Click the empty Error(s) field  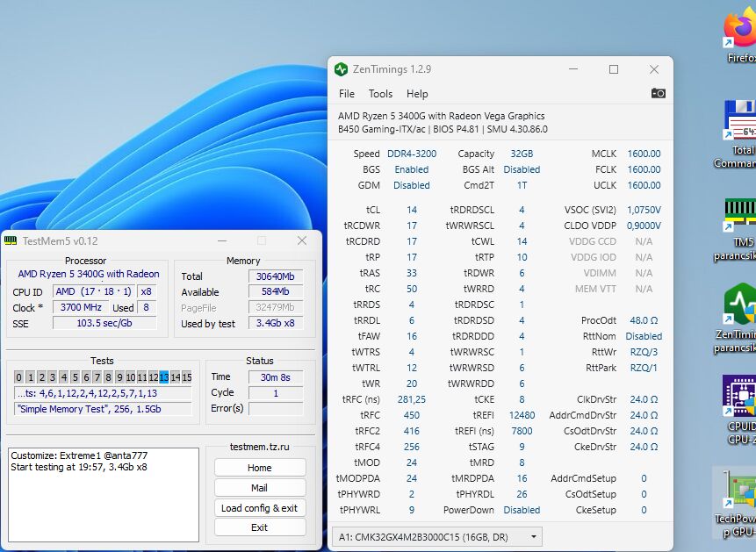coord(276,409)
